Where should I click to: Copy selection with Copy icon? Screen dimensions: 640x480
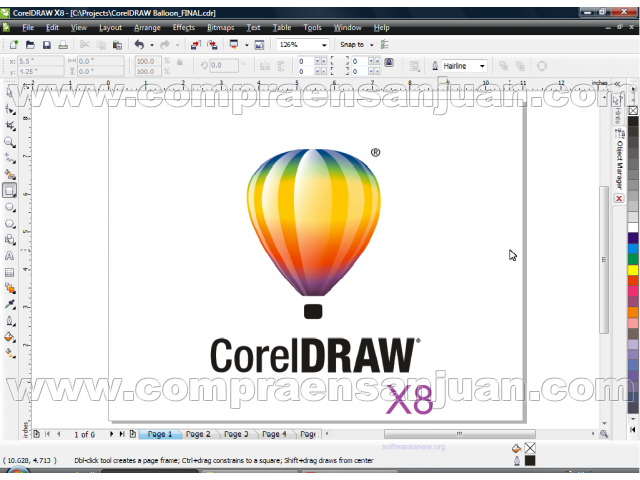pos(101,45)
